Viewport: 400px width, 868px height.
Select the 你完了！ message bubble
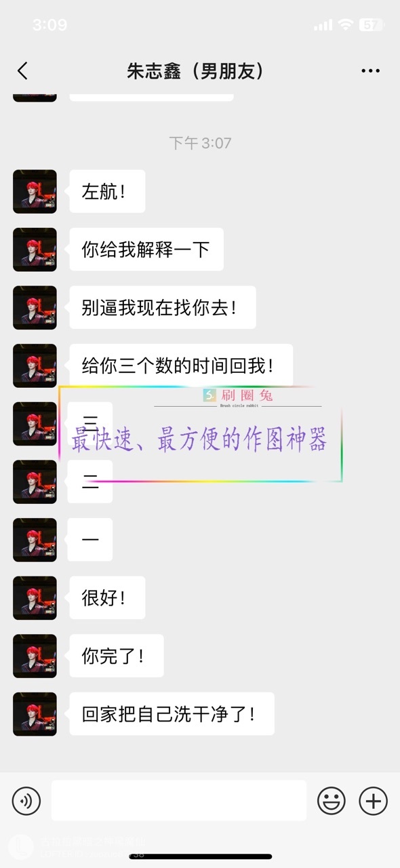point(117,656)
